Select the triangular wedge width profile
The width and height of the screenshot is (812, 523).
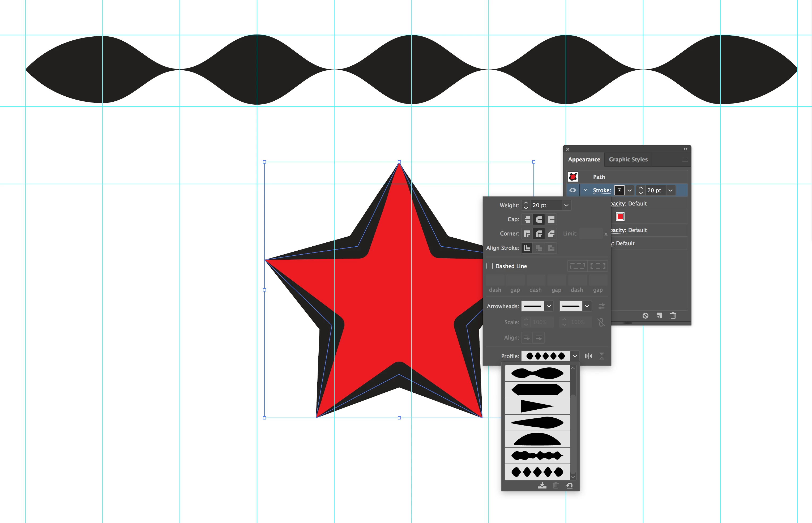click(x=537, y=406)
